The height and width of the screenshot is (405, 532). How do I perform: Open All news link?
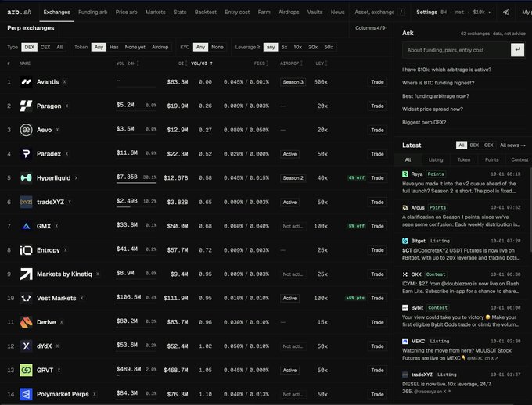click(x=512, y=145)
